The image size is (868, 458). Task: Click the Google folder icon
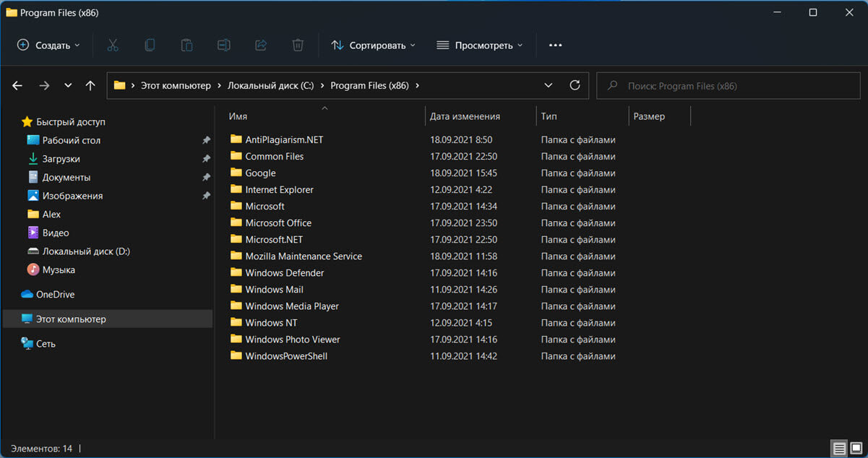click(236, 173)
